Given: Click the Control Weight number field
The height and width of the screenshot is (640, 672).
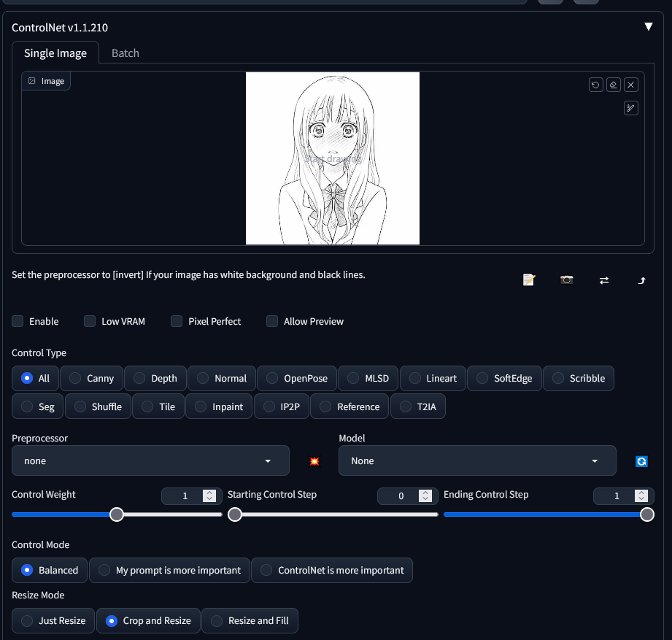Looking at the screenshot, I should [192, 496].
